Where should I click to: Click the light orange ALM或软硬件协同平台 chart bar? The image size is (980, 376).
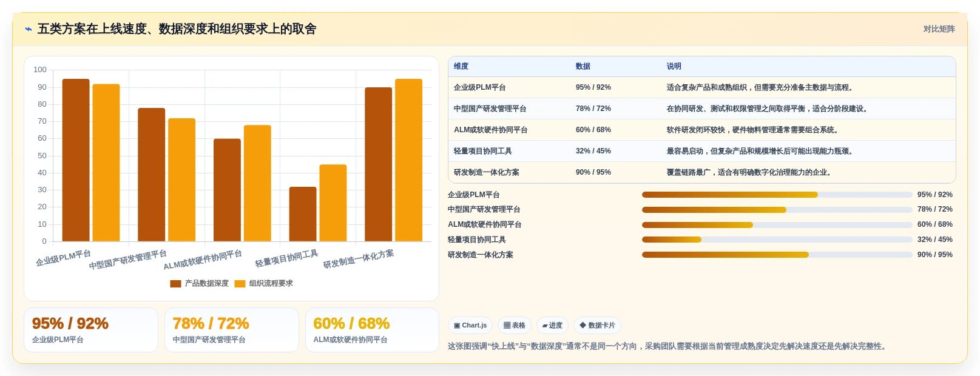click(257, 183)
